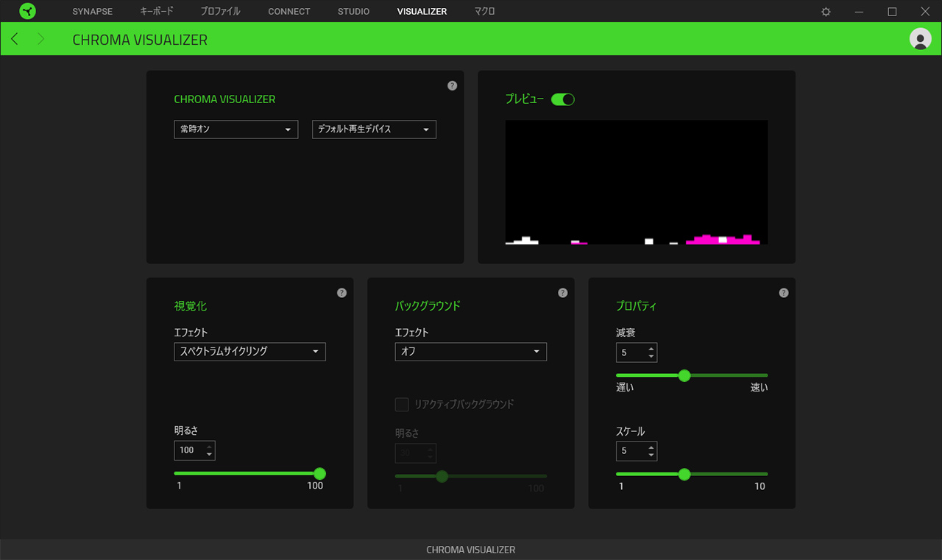Image resolution: width=942 pixels, height=560 pixels.
Task: Open the background エフェクト オフ dropdown
Action: click(x=470, y=352)
